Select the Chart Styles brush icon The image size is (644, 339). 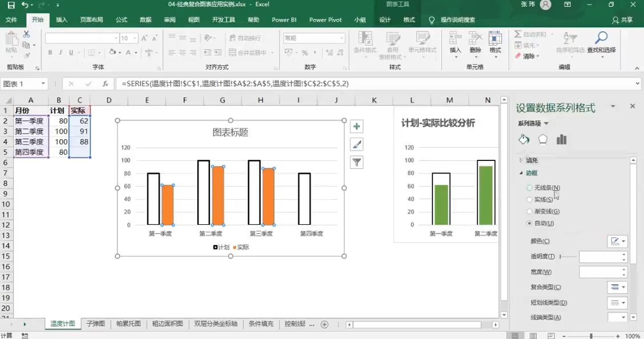[357, 144]
